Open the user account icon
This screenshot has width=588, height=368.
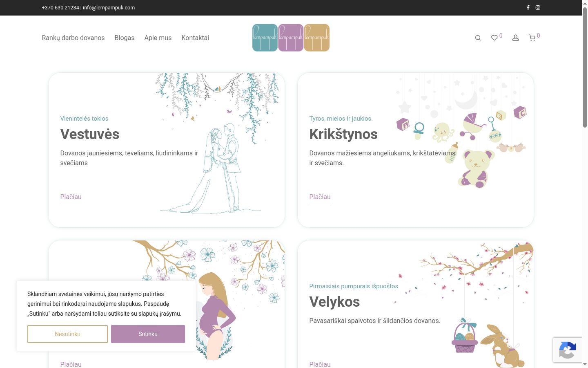coord(515,38)
